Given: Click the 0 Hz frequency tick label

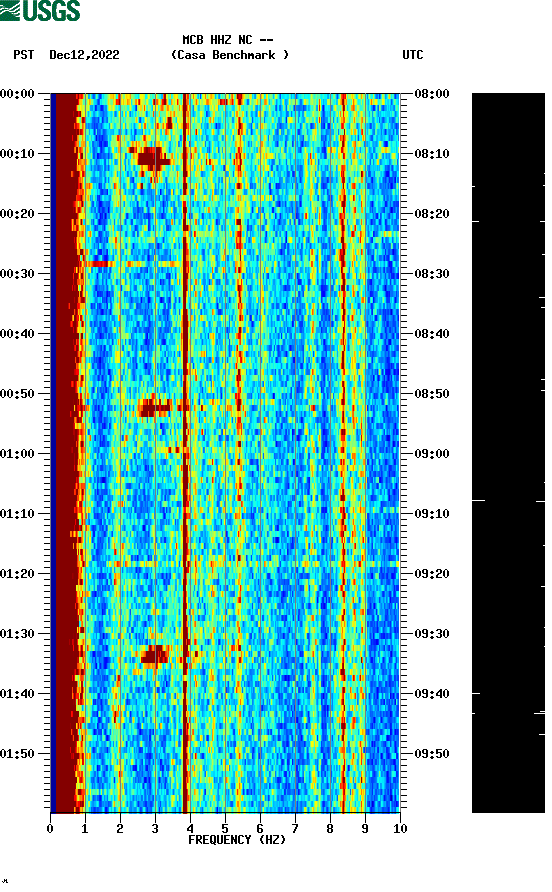Looking at the screenshot, I should click(x=50, y=828).
